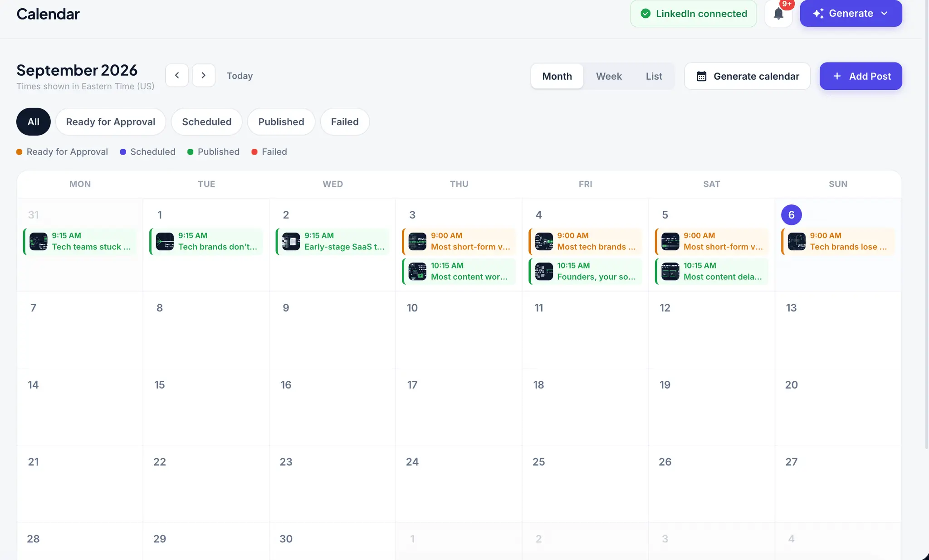
Task: Open 'Most short-form v...' post on Saturday 5
Action: (x=712, y=241)
